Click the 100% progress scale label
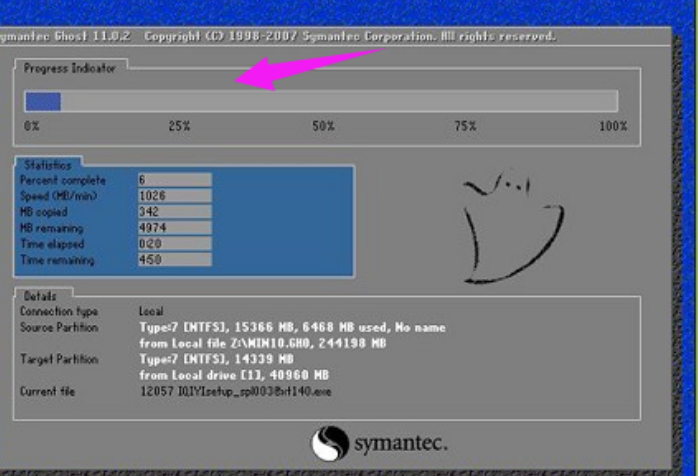 click(x=613, y=126)
